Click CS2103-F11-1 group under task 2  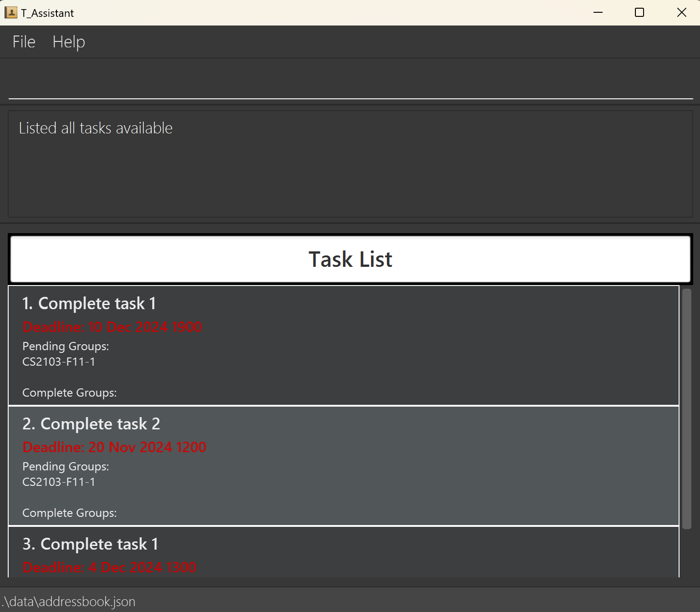pos(59,482)
